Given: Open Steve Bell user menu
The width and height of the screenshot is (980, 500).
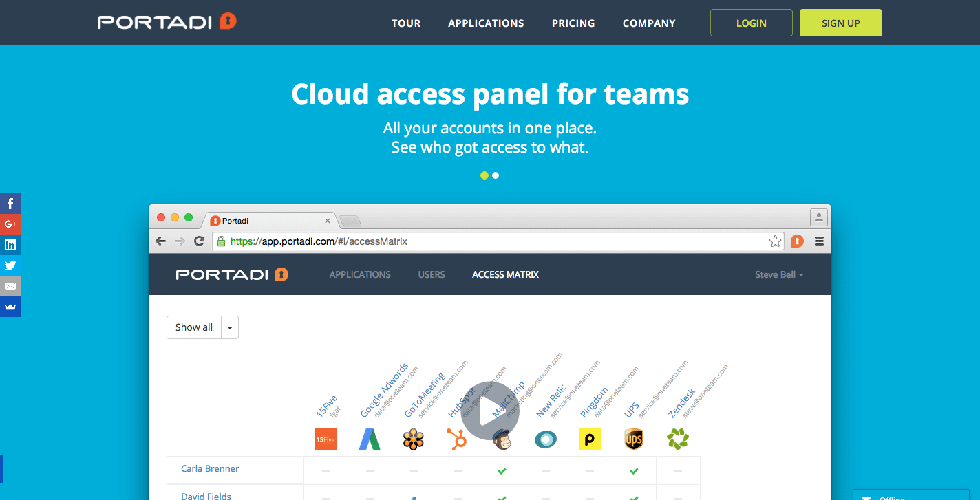Looking at the screenshot, I should (x=779, y=274).
